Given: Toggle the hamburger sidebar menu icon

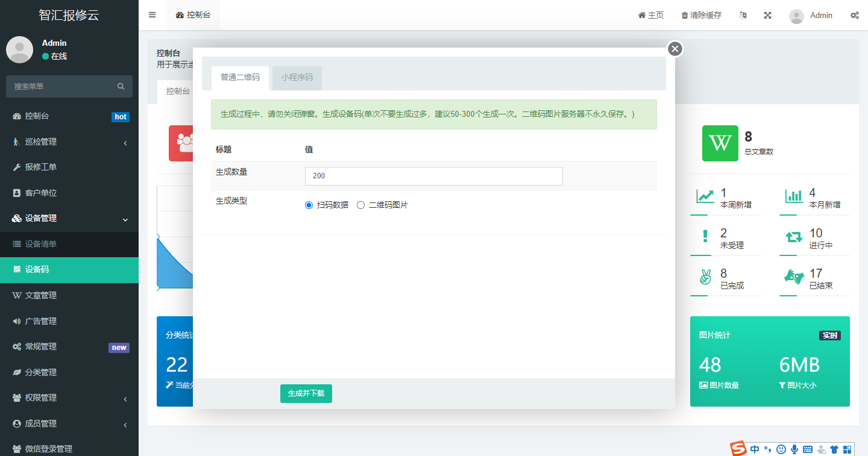Looking at the screenshot, I should 152,15.
